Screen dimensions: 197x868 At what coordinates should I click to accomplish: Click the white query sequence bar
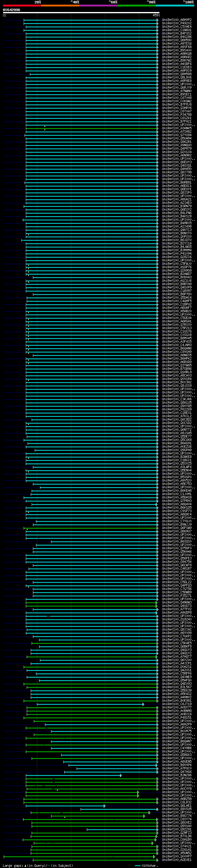point(81,13)
